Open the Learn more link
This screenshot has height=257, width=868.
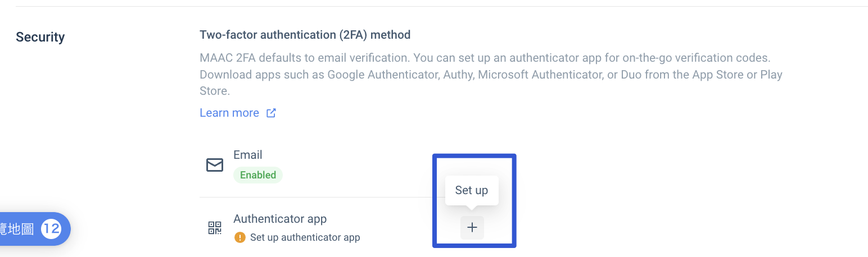[x=229, y=113]
